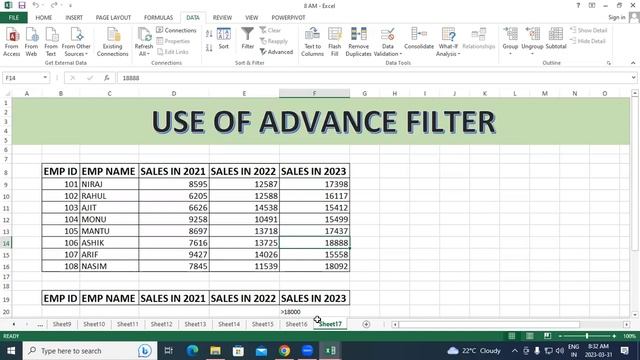
Task: Click Remove Duplicates icon
Action: tap(358, 42)
